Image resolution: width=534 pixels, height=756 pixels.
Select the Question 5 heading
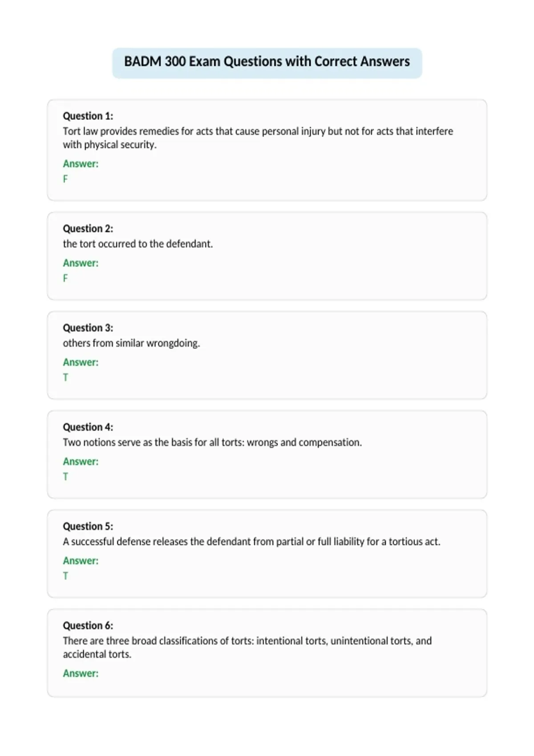click(88, 526)
